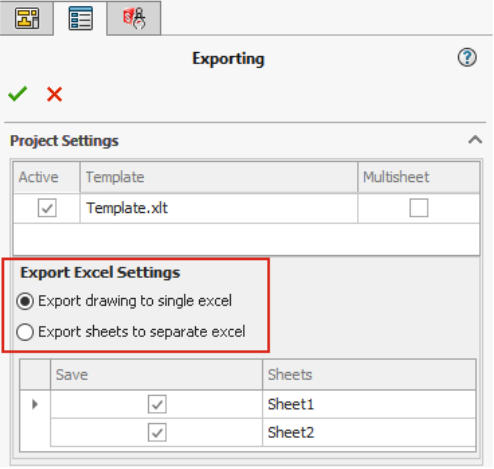Click the Sheets column header
Image resolution: width=494 pixels, height=469 pixels.
coord(369,375)
